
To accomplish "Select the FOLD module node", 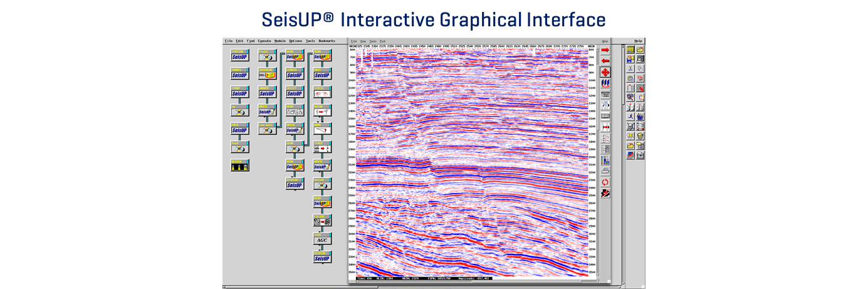I will (240, 129).
